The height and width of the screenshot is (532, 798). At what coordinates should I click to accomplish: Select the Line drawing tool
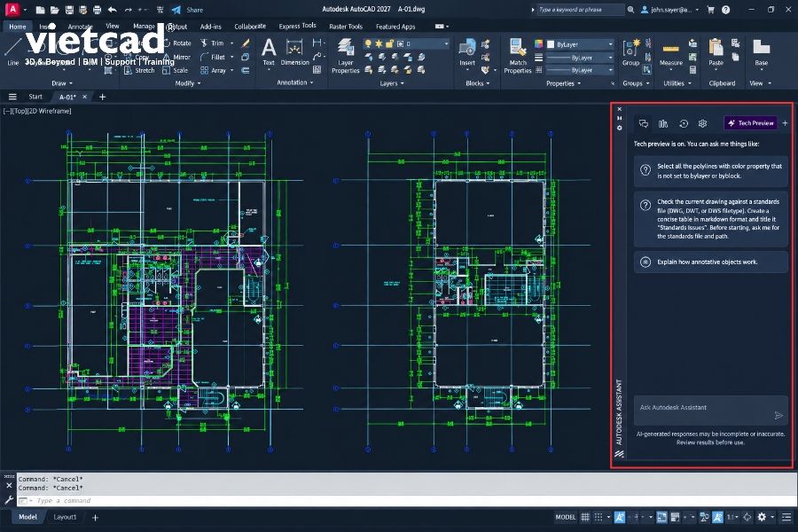point(12,52)
